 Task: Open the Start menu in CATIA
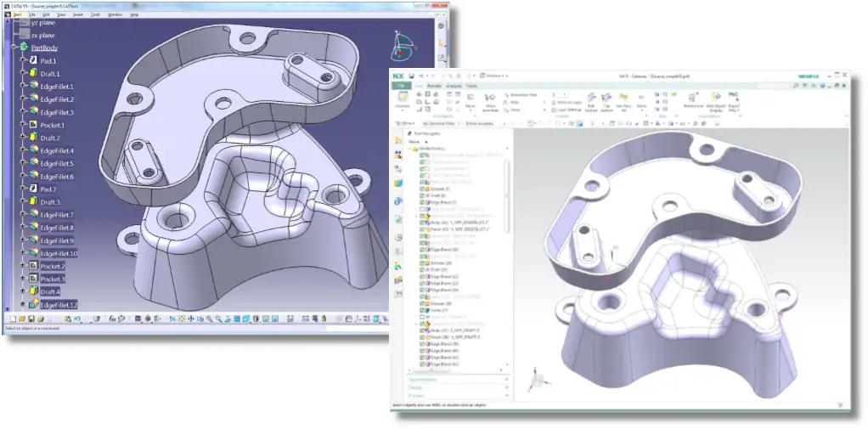[17, 15]
